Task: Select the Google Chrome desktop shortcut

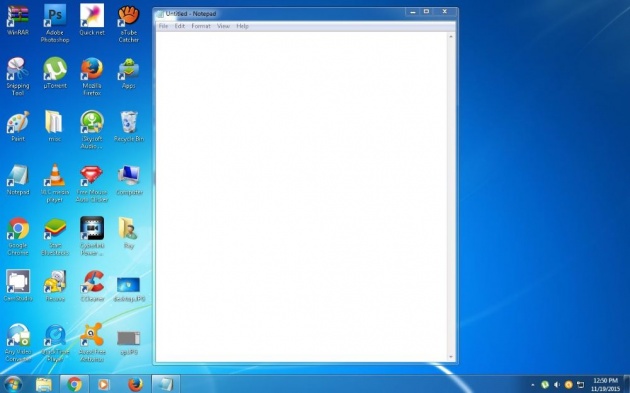Action: 18,236
